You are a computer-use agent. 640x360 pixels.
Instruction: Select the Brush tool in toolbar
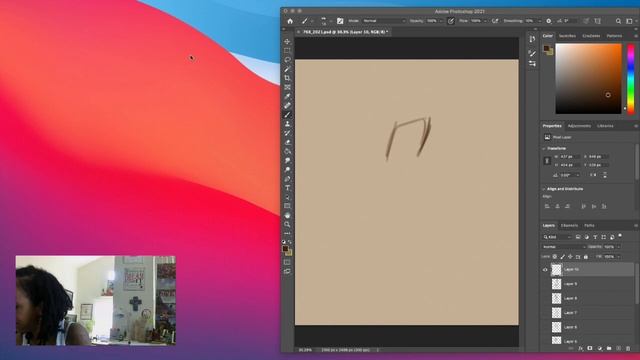(287, 115)
